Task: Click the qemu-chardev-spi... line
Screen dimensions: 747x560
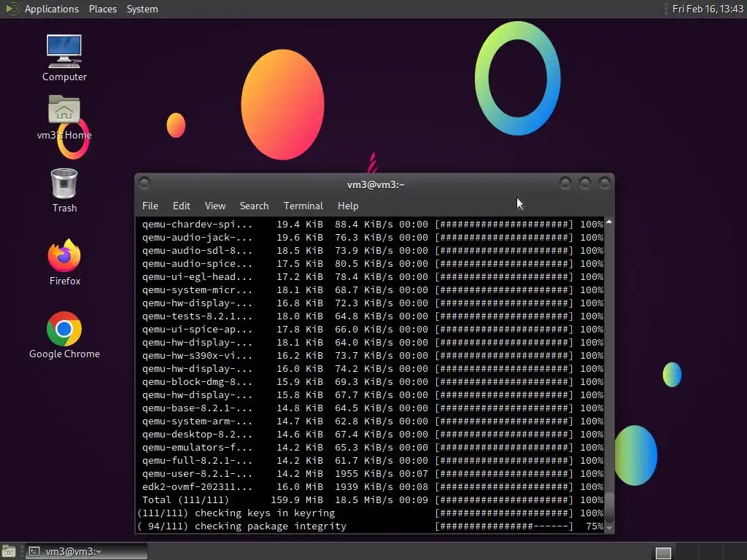Action: pyautogui.click(x=373, y=225)
